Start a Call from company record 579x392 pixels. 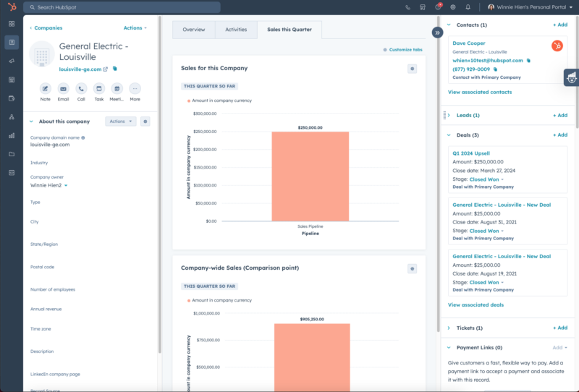(x=81, y=88)
